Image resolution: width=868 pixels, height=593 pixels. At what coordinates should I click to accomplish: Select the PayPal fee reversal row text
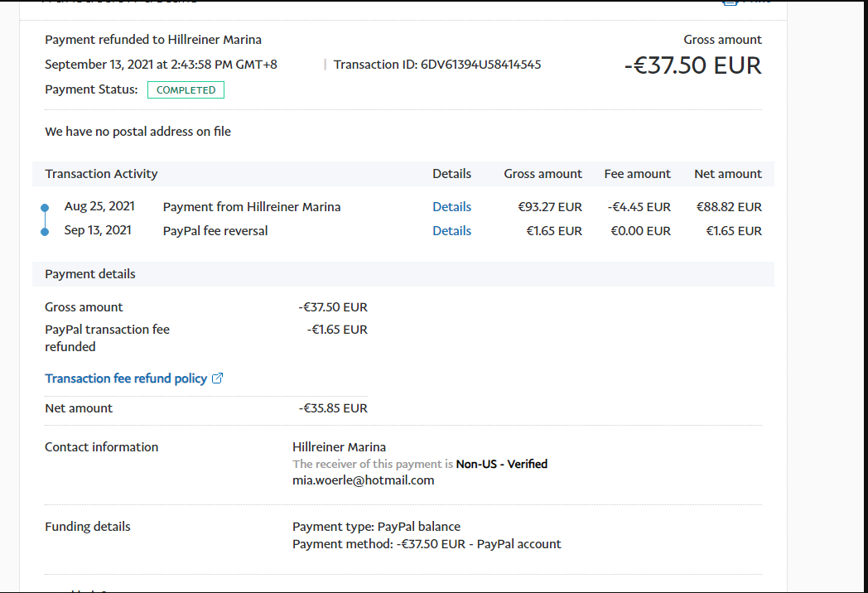(x=215, y=231)
